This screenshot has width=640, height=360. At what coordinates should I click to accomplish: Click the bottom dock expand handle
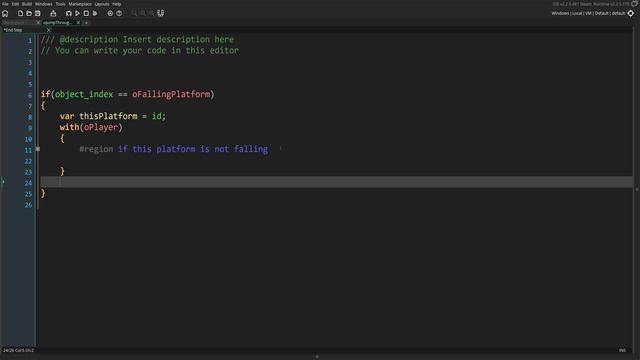pos(317,357)
